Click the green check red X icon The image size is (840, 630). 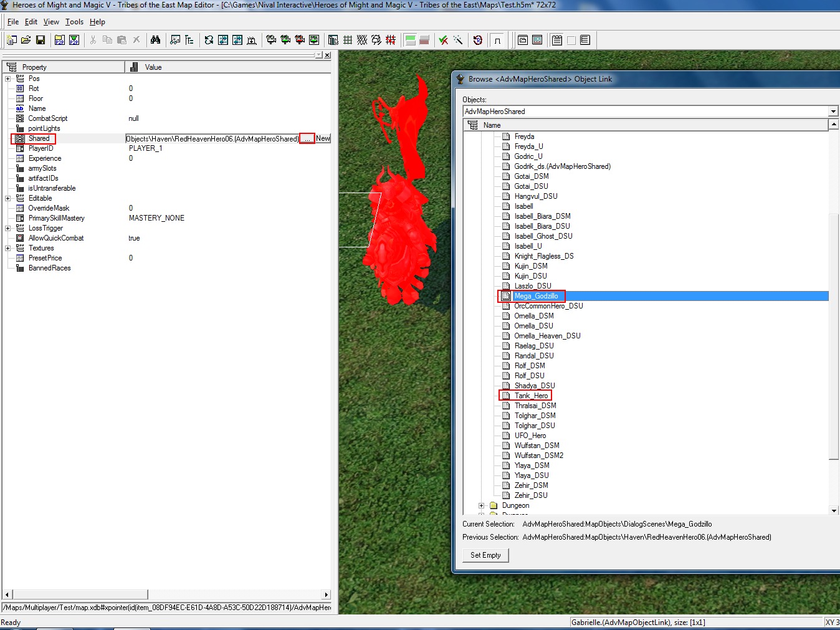444,40
